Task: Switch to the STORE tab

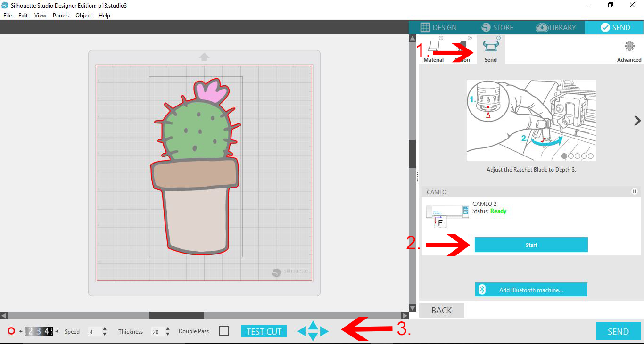Action: (x=497, y=27)
